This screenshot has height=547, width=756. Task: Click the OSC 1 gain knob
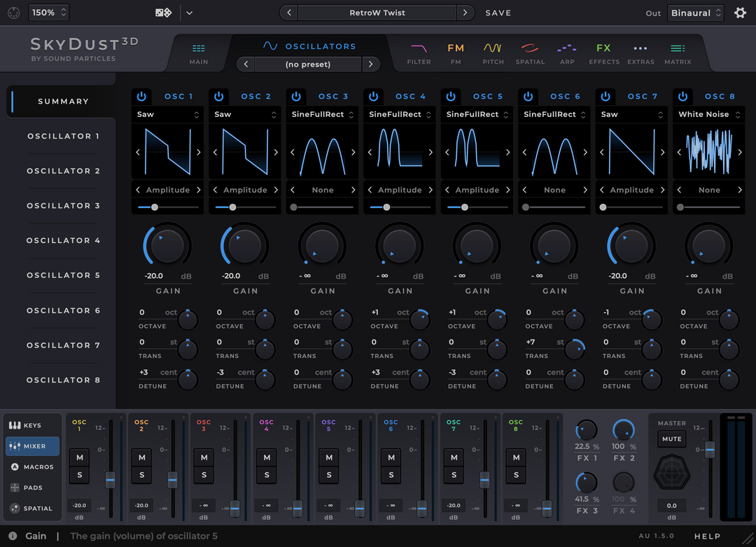pos(167,245)
